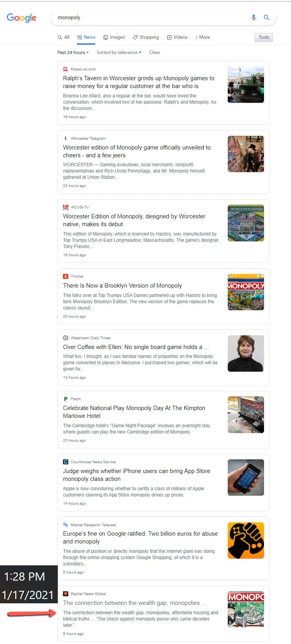Start voice search with microphone icon
The image size is (291, 644).
(x=254, y=18)
